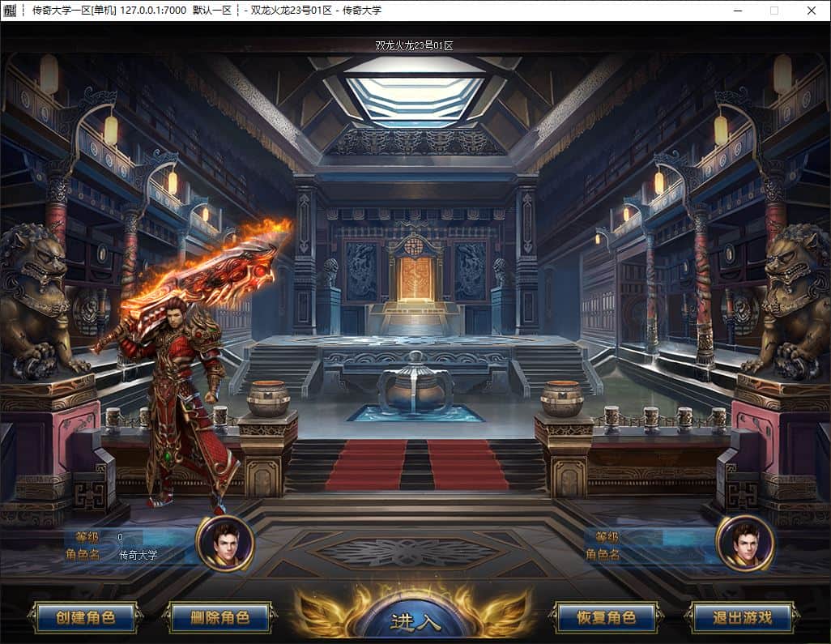Select the left character portrait icon
Image resolution: width=831 pixels, height=644 pixels.
click(226, 544)
